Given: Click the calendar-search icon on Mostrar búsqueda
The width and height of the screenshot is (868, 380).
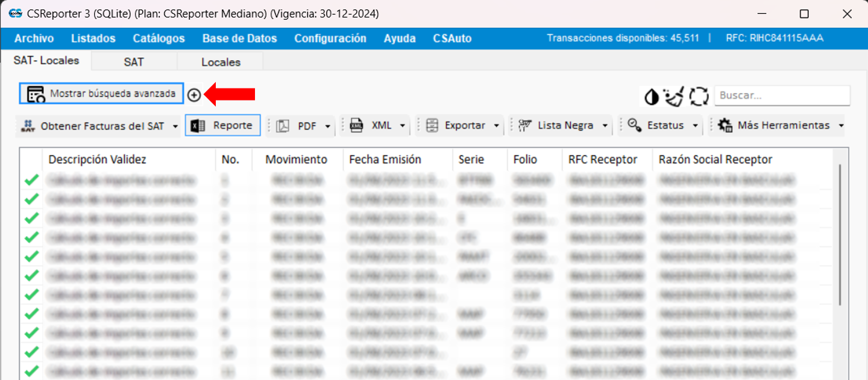Looking at the screenshot, I should (36, 94).
